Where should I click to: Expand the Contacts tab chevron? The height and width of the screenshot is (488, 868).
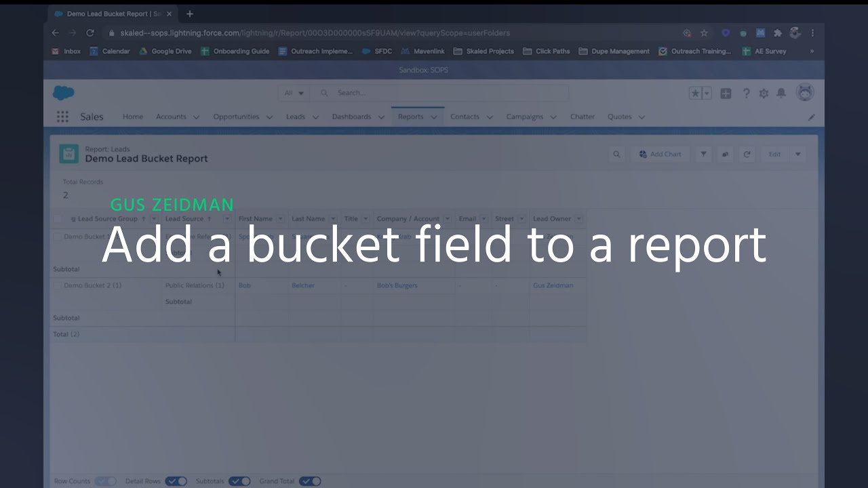point(490,117)
